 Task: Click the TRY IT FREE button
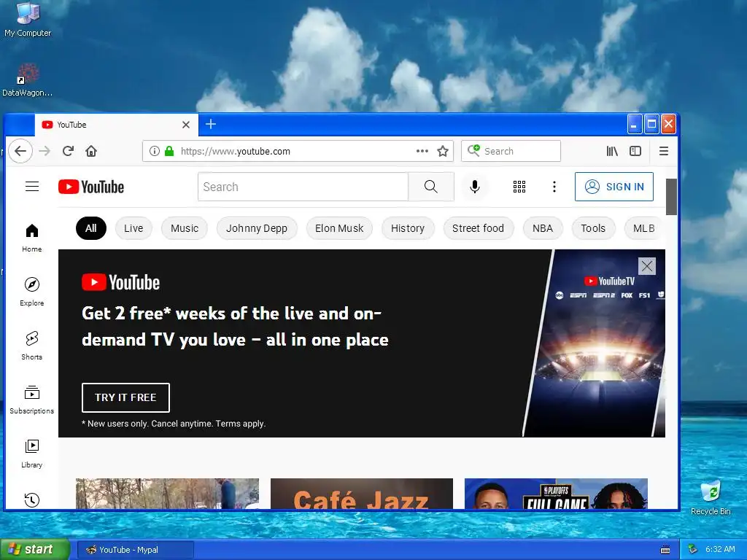[x=125, y=397]
